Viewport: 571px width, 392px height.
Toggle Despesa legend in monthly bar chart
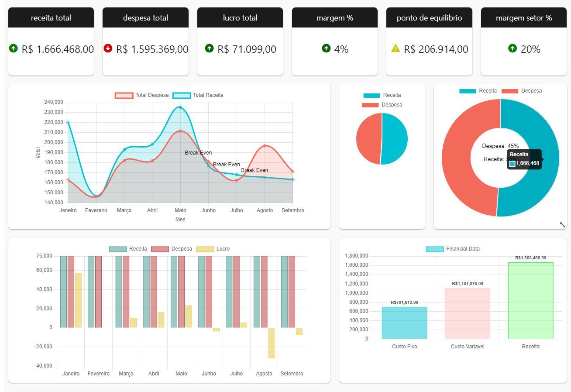pyautogui.click(x=172, y=249)
